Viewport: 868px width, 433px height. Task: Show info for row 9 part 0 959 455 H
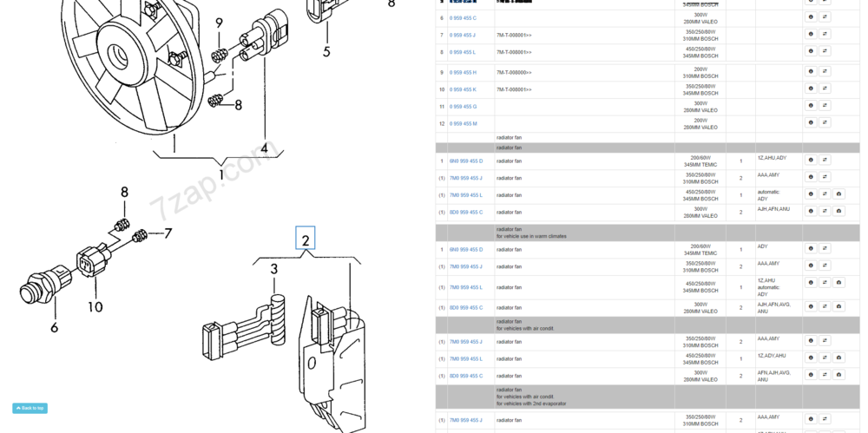click(811, 71)
